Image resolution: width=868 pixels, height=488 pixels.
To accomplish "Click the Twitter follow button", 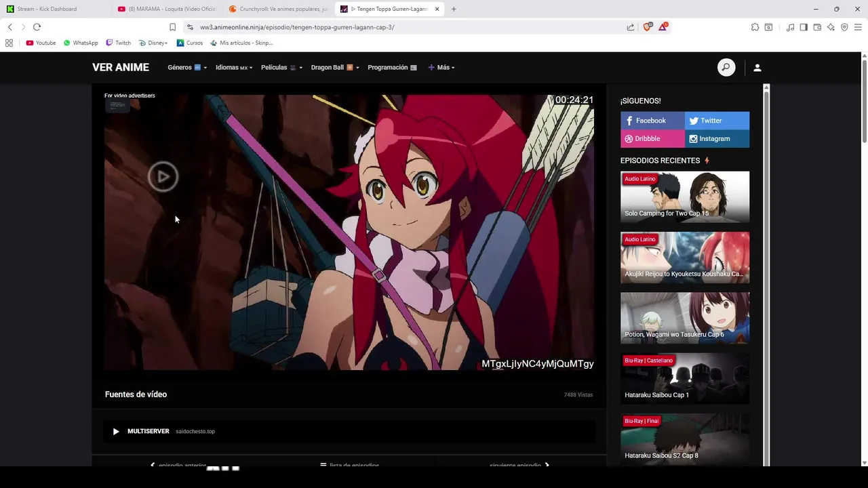I will tap(717, 121).
